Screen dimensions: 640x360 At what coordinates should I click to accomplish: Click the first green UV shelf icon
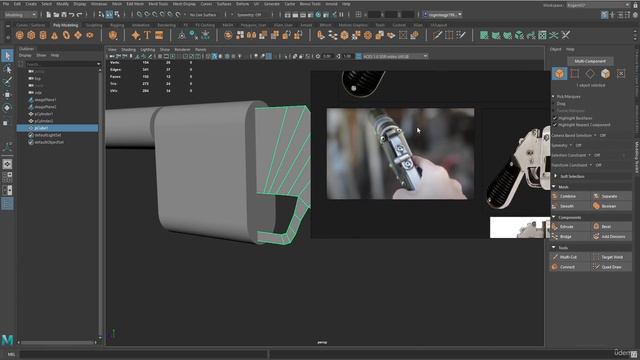pos(484,36)
